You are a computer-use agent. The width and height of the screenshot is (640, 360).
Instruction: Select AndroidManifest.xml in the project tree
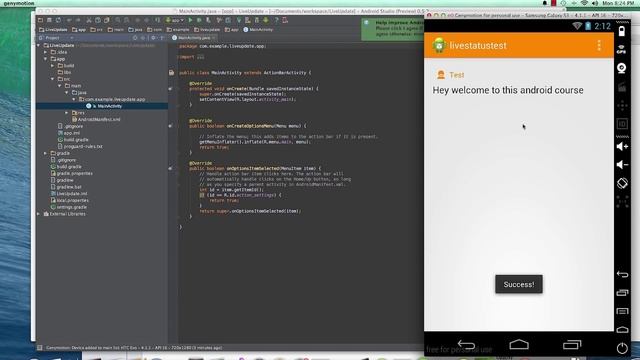pyautogui.click(x=96, y=120)
